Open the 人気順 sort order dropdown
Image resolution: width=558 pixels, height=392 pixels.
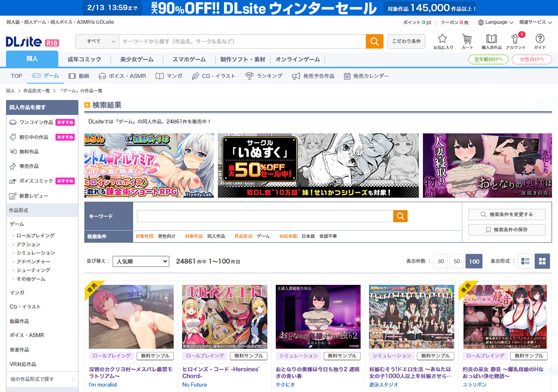tap(140, 261)
